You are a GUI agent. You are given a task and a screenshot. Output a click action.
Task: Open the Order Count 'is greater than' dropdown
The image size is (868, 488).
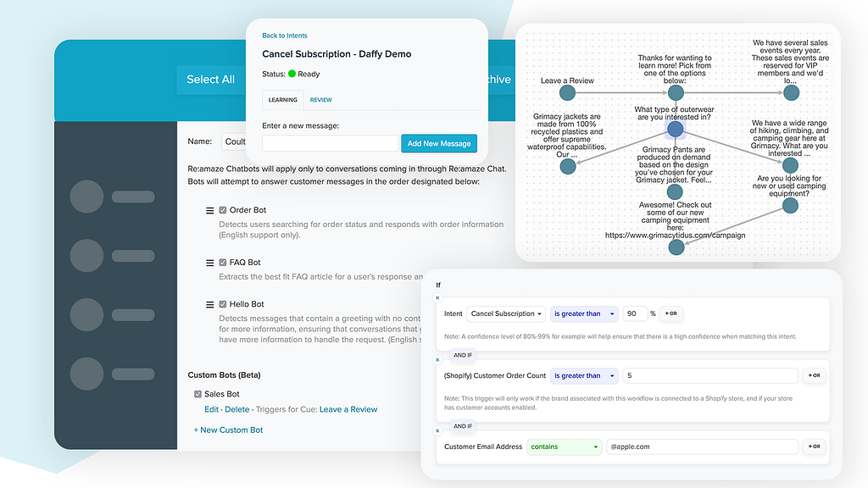(585, 375)
